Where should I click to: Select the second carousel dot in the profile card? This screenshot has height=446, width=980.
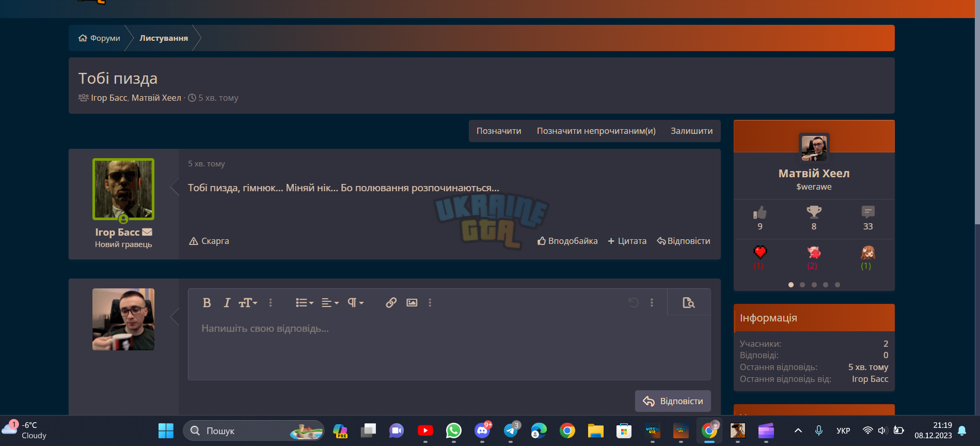pos(802,285)
